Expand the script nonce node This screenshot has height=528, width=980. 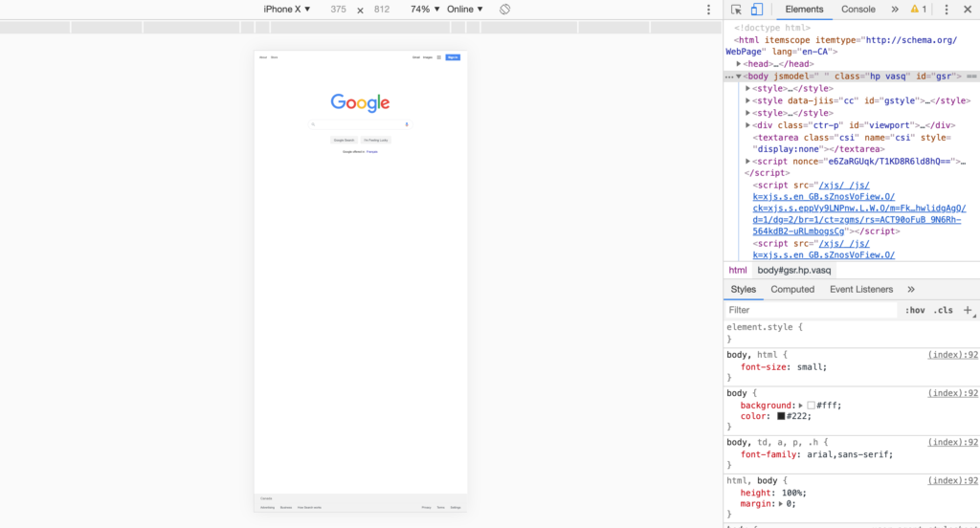pyautogui.click(x=747, y=162)
